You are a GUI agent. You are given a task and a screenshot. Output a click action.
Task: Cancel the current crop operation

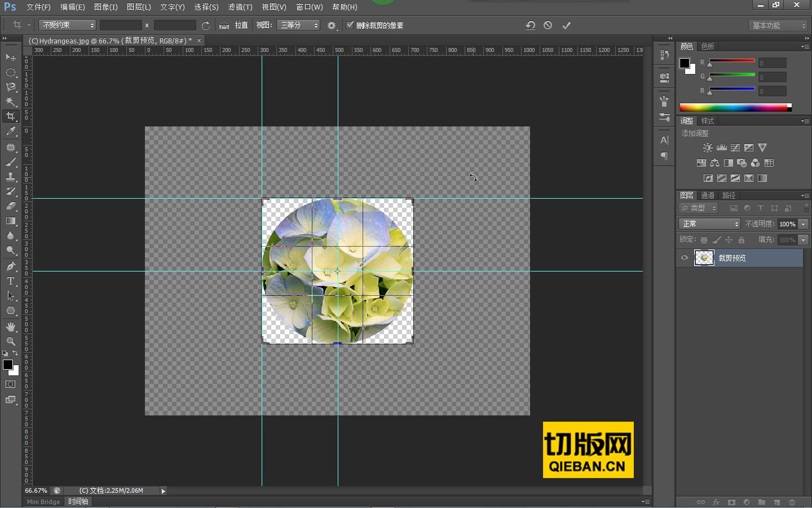tap(548, 25)
